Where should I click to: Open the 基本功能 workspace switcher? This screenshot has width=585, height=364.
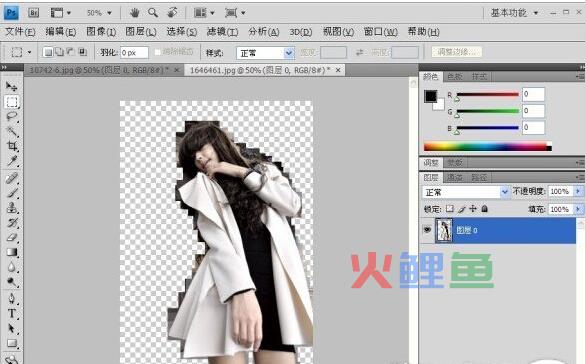(514, 13)
